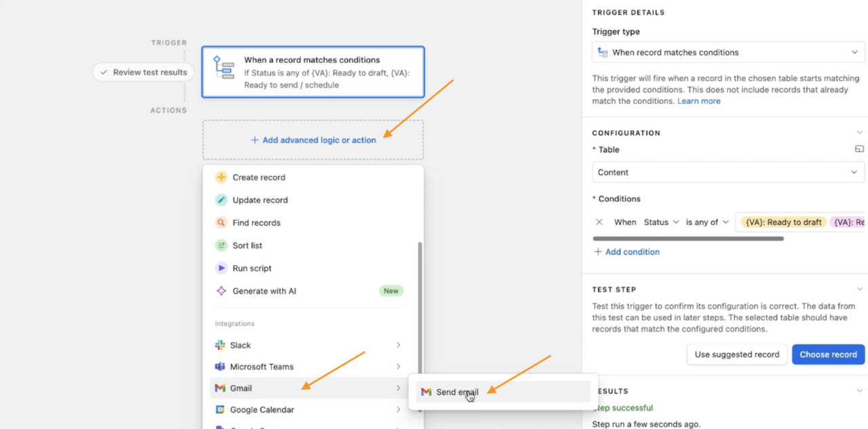Screen dimensions: 868x429
Task: Click the Run script action icon
Action: pos(220,268)
